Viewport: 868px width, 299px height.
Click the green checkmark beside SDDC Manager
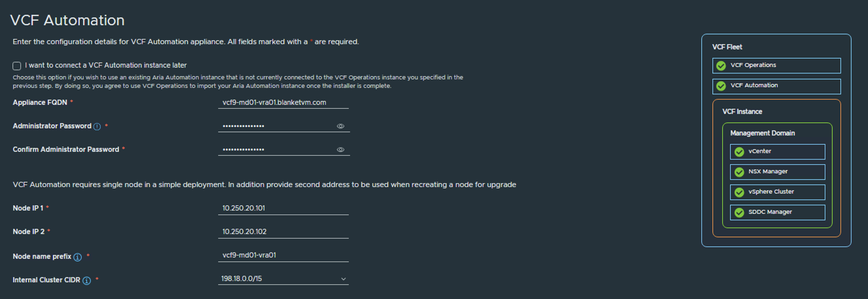(x=739, y=212)
